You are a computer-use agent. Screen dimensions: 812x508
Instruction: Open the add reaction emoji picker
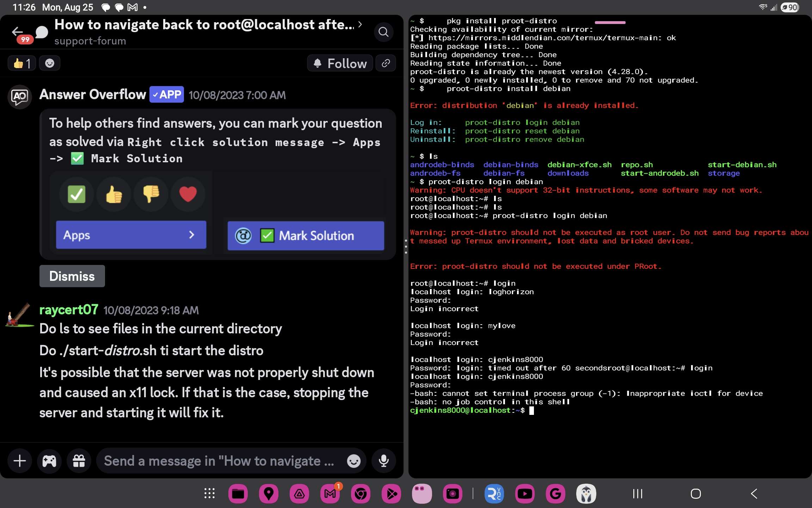click(50, 64)
